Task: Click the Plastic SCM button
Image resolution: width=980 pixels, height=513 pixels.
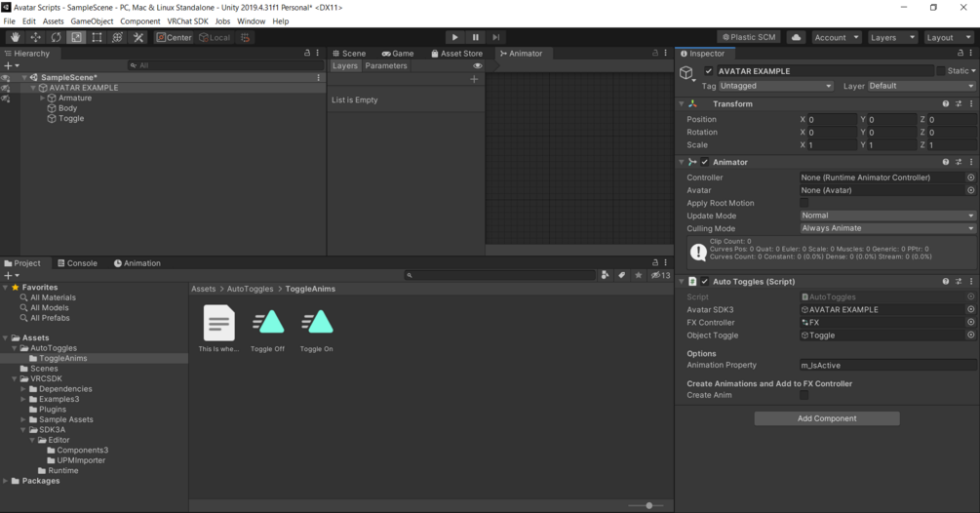Action: pyautogui.click(x=749, y=37)
